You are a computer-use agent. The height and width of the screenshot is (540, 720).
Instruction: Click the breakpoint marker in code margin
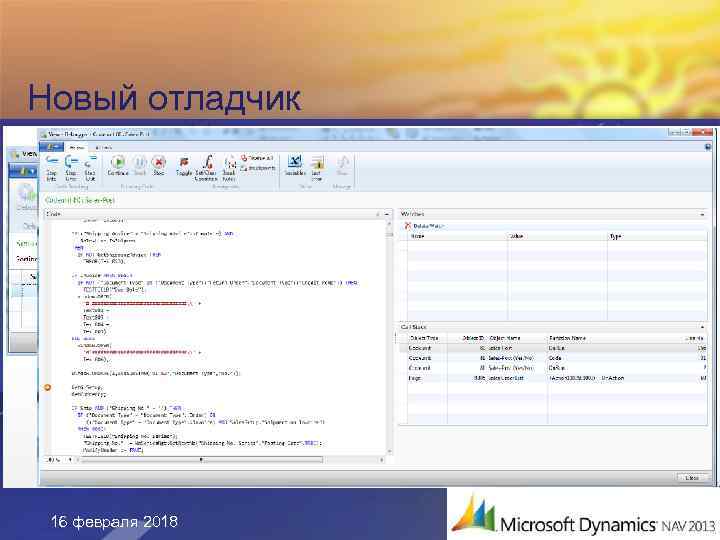pyautogui.click(x=47, y=388)
